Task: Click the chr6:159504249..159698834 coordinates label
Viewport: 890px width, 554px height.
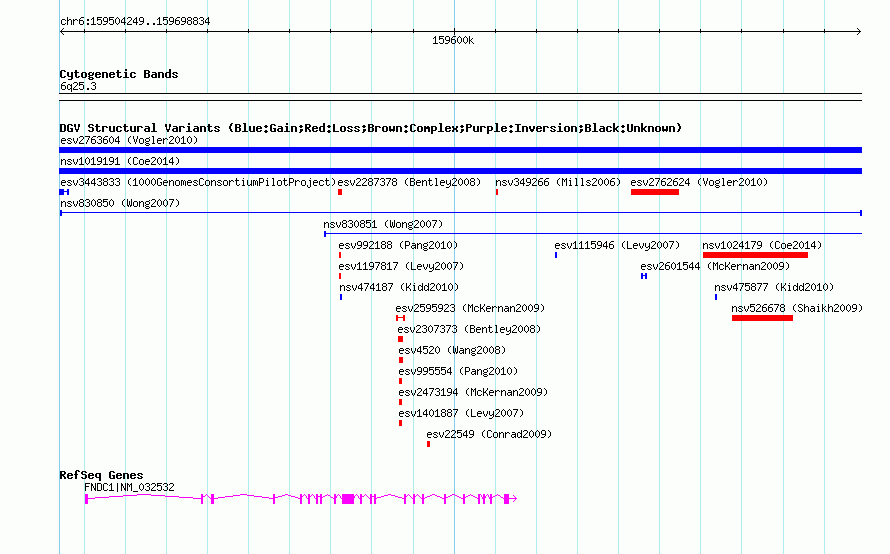Action: (135, 21)
